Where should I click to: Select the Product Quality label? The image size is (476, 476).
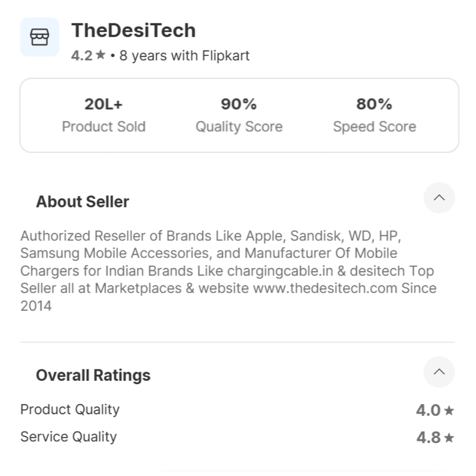click(x=70, y=409)
